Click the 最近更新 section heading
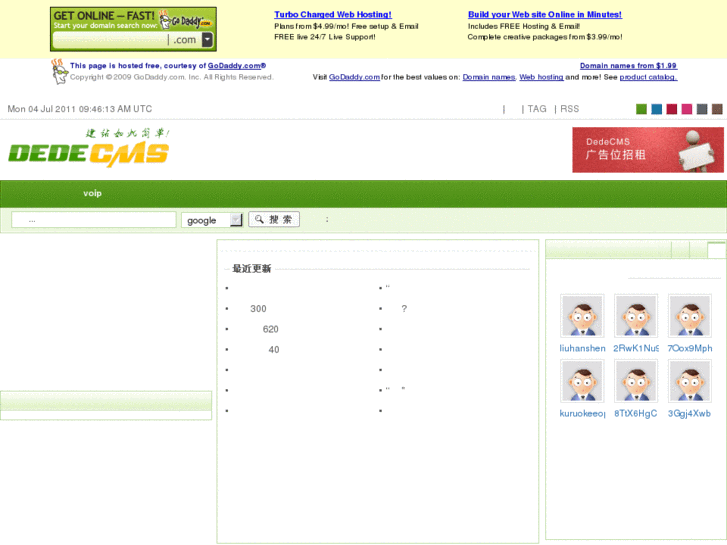 [x=251, y=269]
